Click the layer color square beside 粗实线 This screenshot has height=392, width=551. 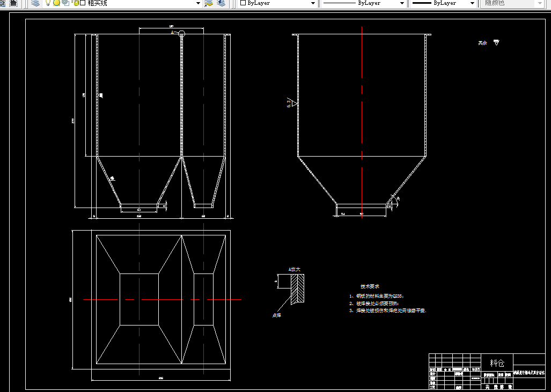pos(83,3)
